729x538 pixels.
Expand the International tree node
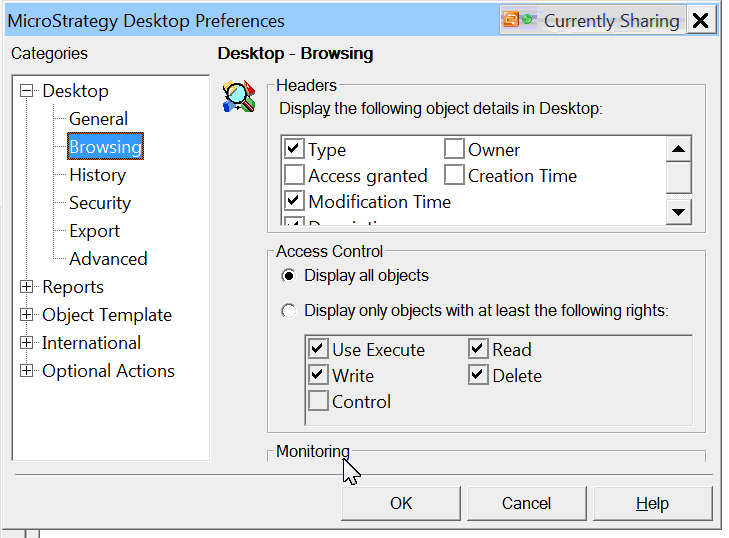click(x=27, y=343)
